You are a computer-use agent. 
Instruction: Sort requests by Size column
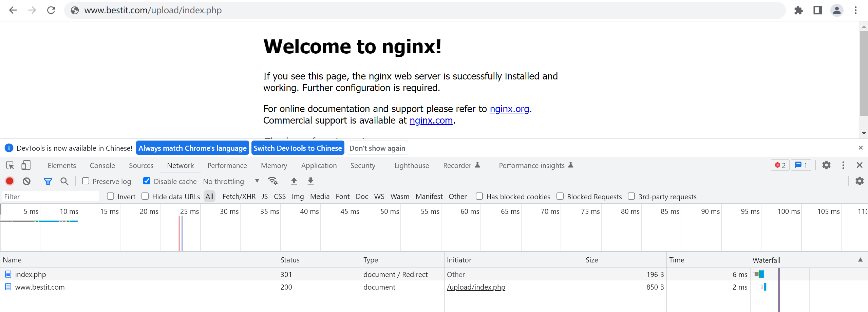[x=625, y=260]
